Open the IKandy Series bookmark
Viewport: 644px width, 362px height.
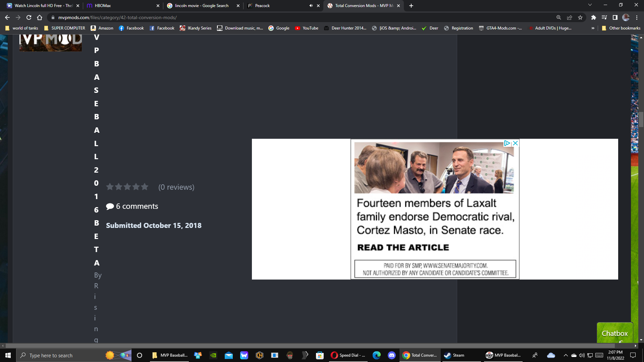[x=196, y=28]
